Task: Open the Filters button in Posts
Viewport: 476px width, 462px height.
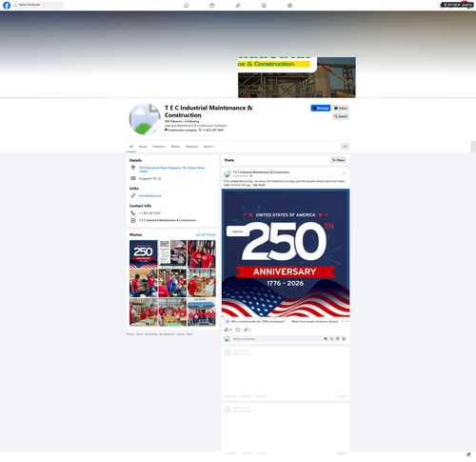Action: click(338, 160)
